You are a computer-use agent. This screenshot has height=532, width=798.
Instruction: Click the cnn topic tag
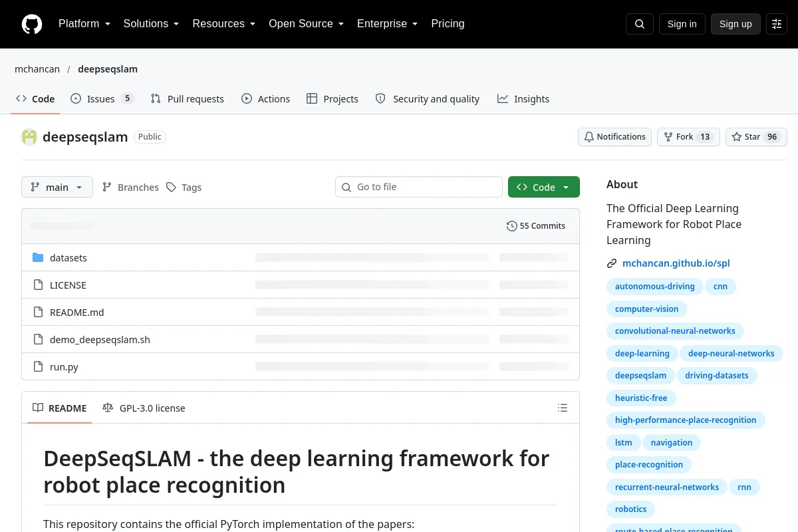tap(720, 287)
